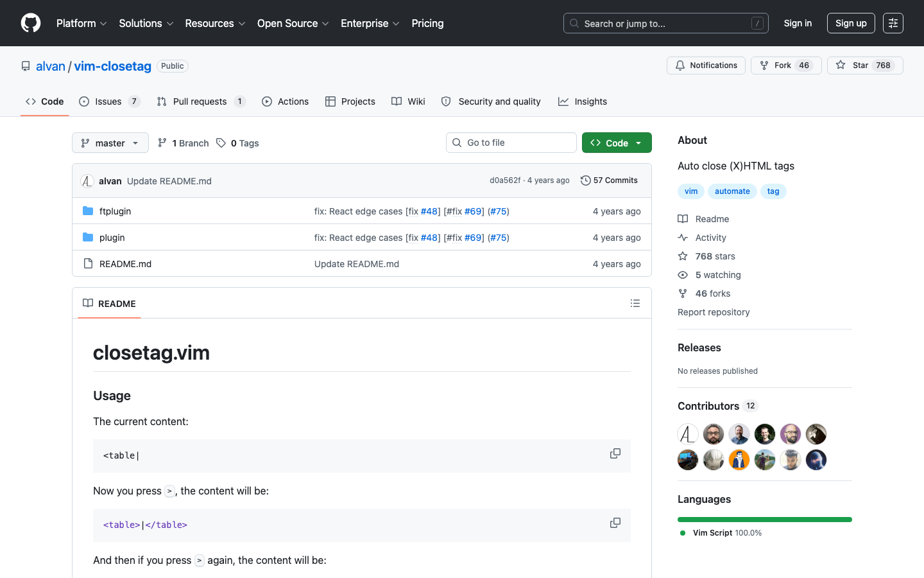Click alvan's avatar in commit header

tap(87, 181)
